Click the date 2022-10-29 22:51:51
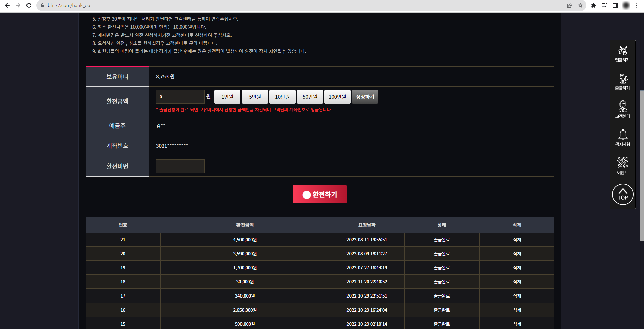Screen dimensions: 644x329 [367, 296]
